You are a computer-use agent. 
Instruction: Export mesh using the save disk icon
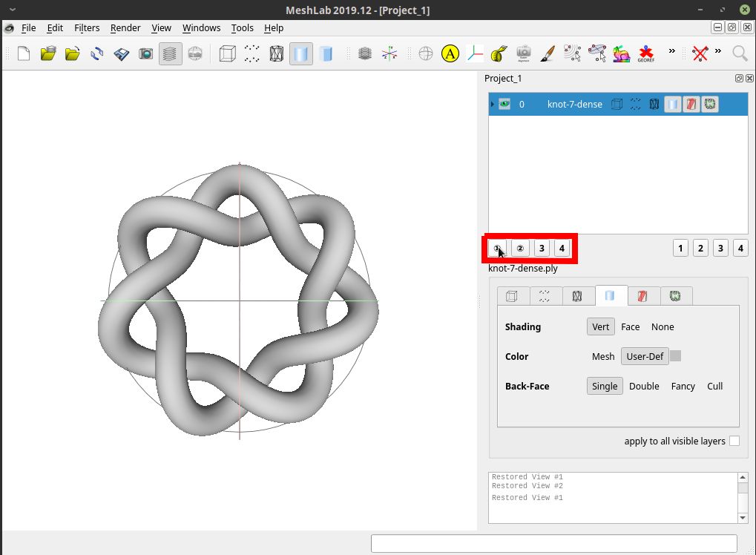click(122, 53)
